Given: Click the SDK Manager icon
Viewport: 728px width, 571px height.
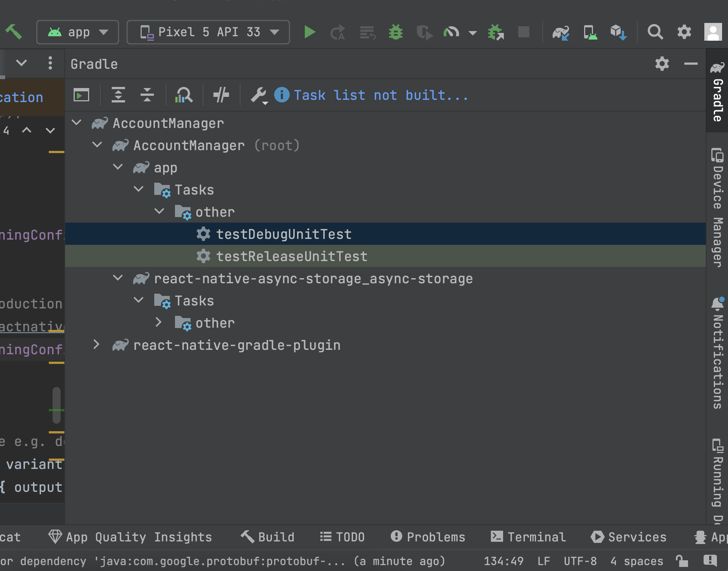Looking at the screenshot, I should coord(618,32).
